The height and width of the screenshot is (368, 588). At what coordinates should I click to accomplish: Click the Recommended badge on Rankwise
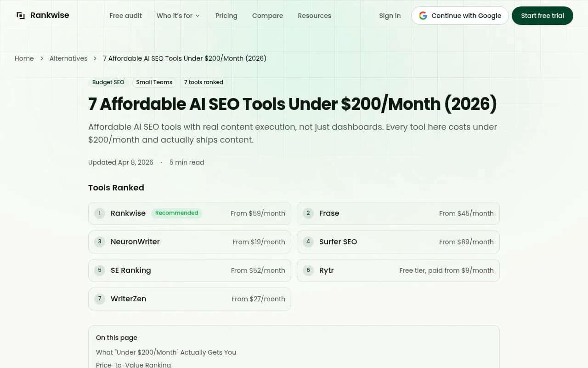coord(177,213)
